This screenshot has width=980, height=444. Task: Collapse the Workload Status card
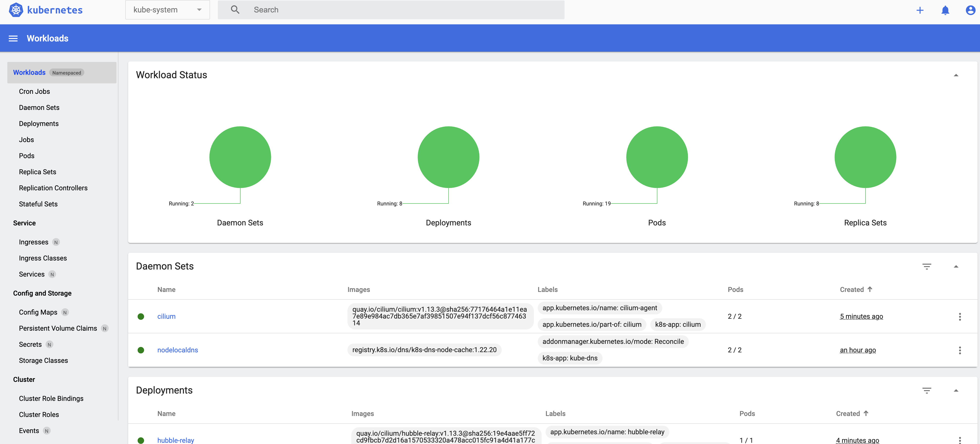[956, 75]
